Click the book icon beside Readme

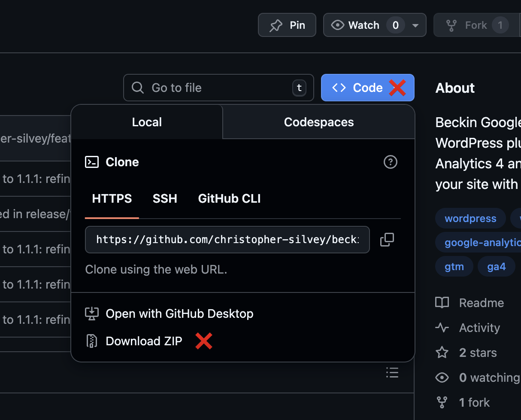[442, 303]
